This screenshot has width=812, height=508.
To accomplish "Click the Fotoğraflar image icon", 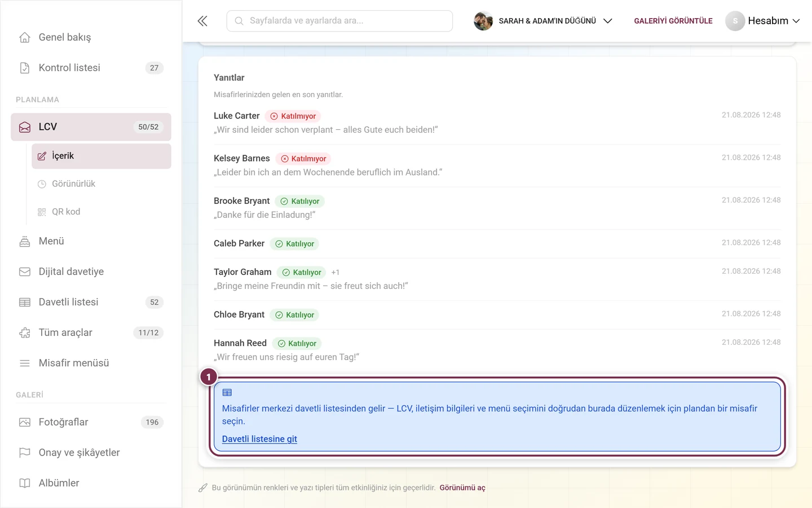I will (25, 422).
